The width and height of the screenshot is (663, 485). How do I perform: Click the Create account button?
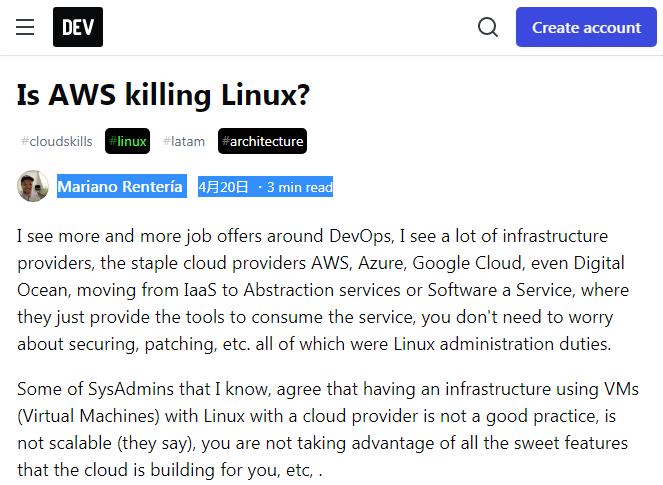(586, 27)
